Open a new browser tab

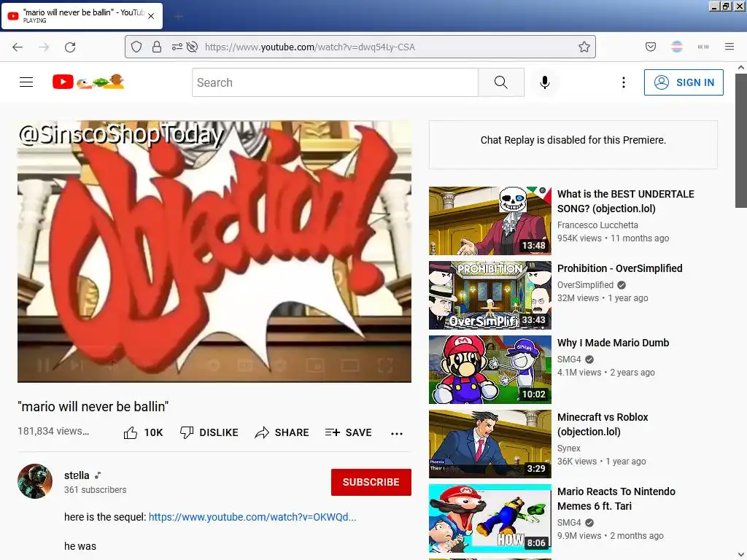[x=179, y=17]
